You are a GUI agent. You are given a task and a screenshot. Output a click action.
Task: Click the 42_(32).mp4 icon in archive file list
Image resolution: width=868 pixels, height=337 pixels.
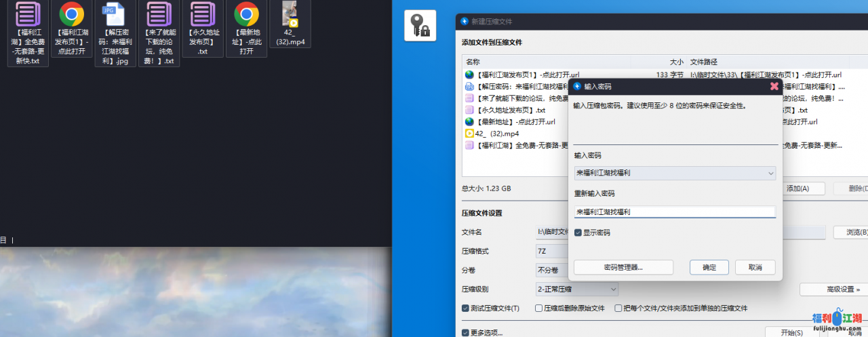click(469, 134)
